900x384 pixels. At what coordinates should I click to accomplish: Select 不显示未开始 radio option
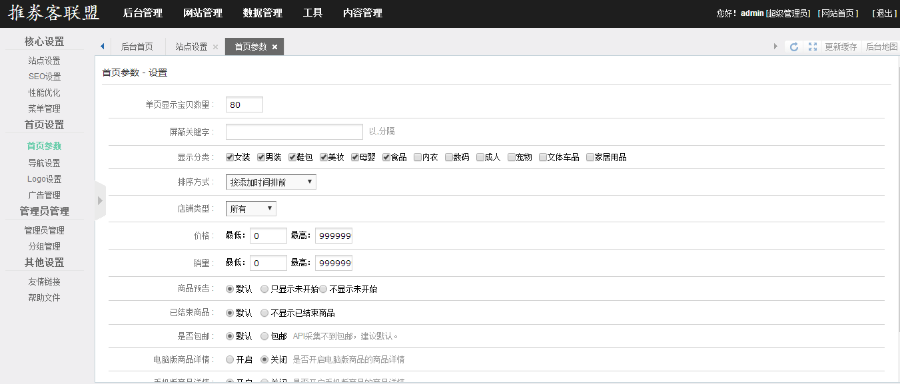pyautogui.click(x=324, y=289)
